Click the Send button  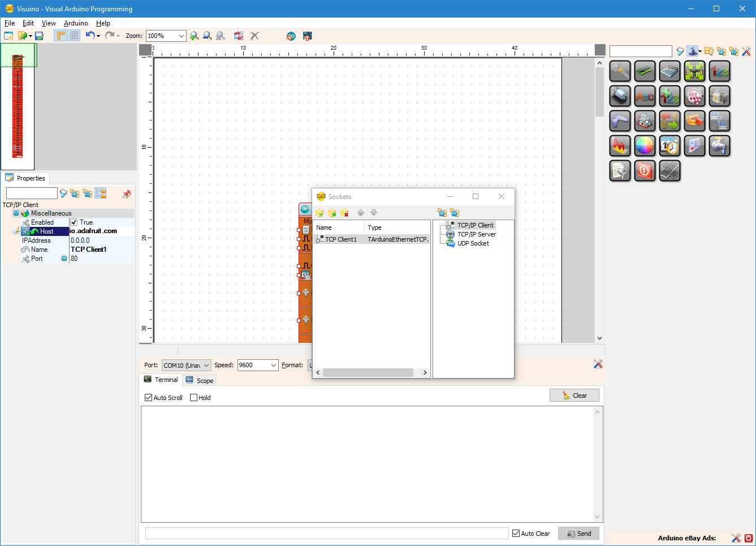578,533
